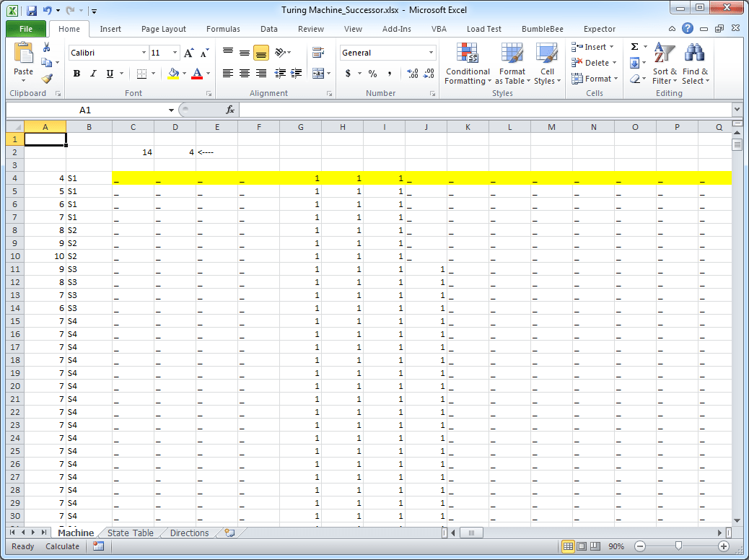Image resolution: width=749 pixels, height=560 pixels.
Task: Toggle Bottom Align button
Action: click(261, 53)
